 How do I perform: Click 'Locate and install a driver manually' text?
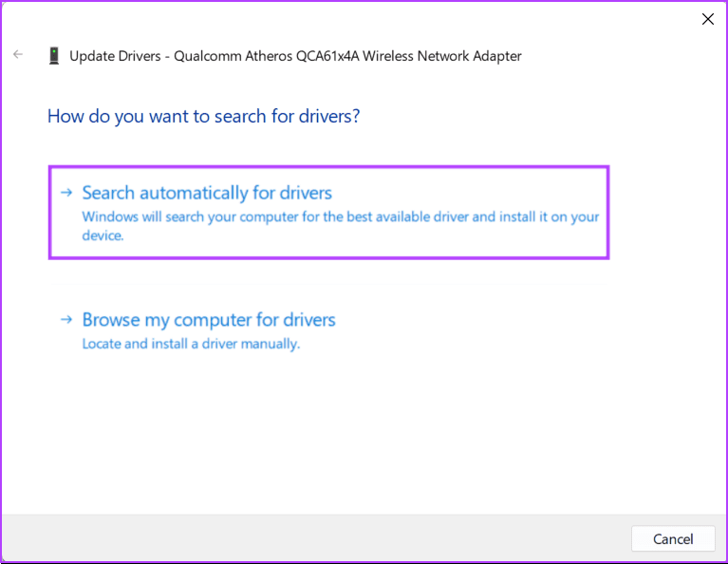[x=191, y=344]
